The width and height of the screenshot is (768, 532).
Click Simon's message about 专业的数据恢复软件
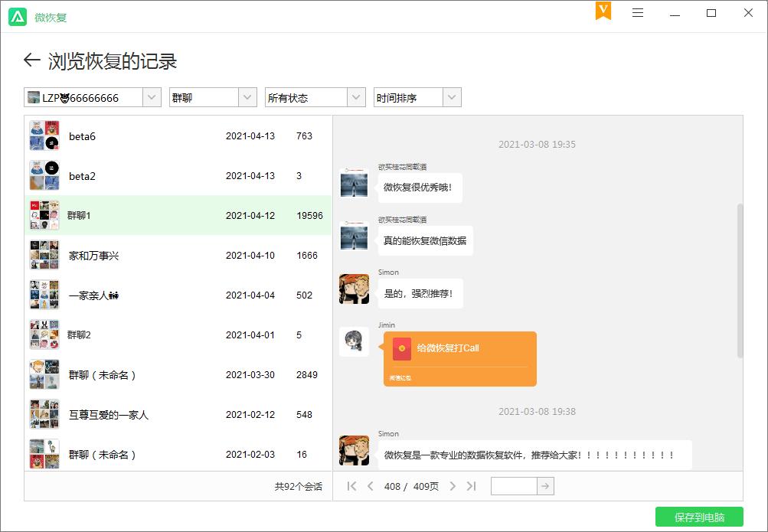(x=535, y=455)
